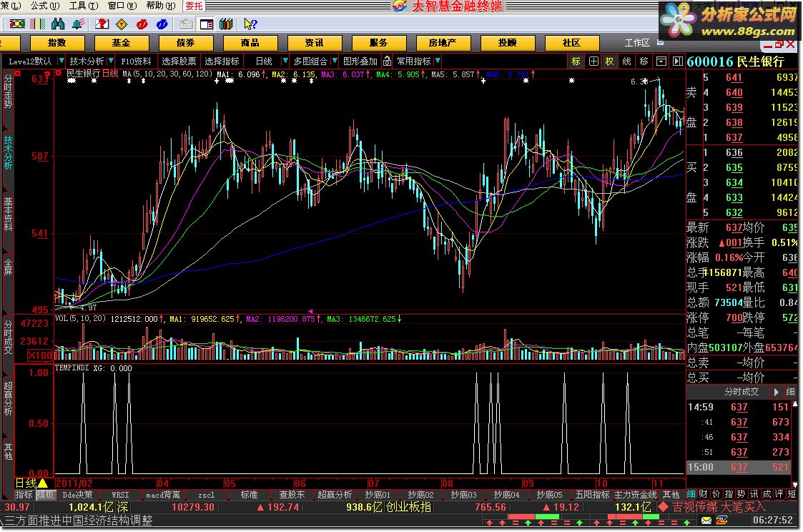
Task: Expand the 日线 period dropdown arrow
Action: 285,61
